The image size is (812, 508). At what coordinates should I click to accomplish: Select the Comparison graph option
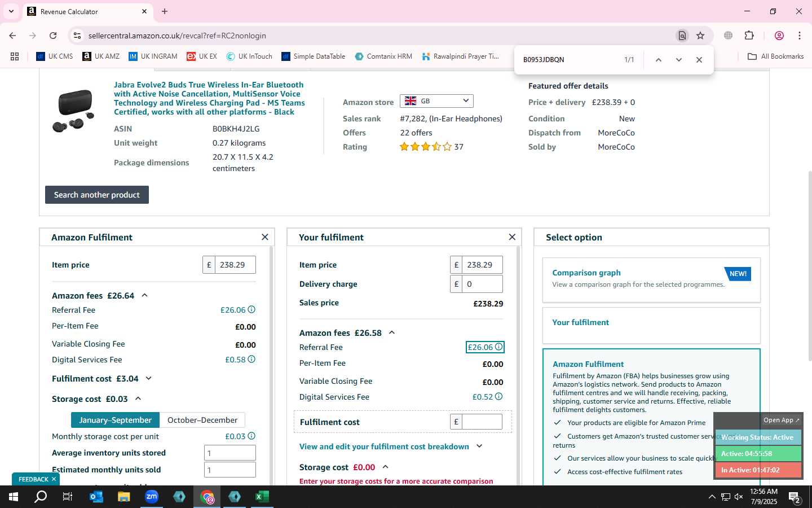pyautogui.click(x=651, y=280)
